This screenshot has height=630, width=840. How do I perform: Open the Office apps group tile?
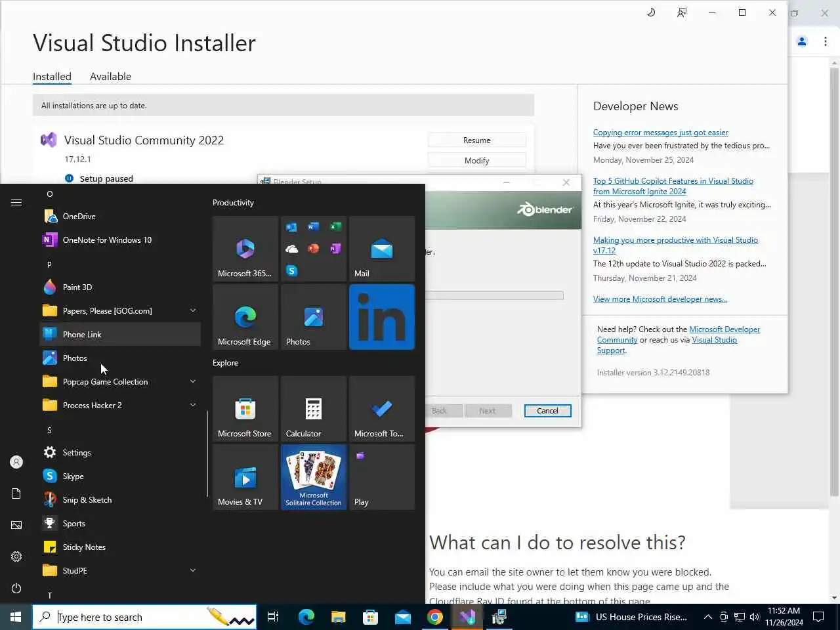pyautogui.click(x=314, y=249)
